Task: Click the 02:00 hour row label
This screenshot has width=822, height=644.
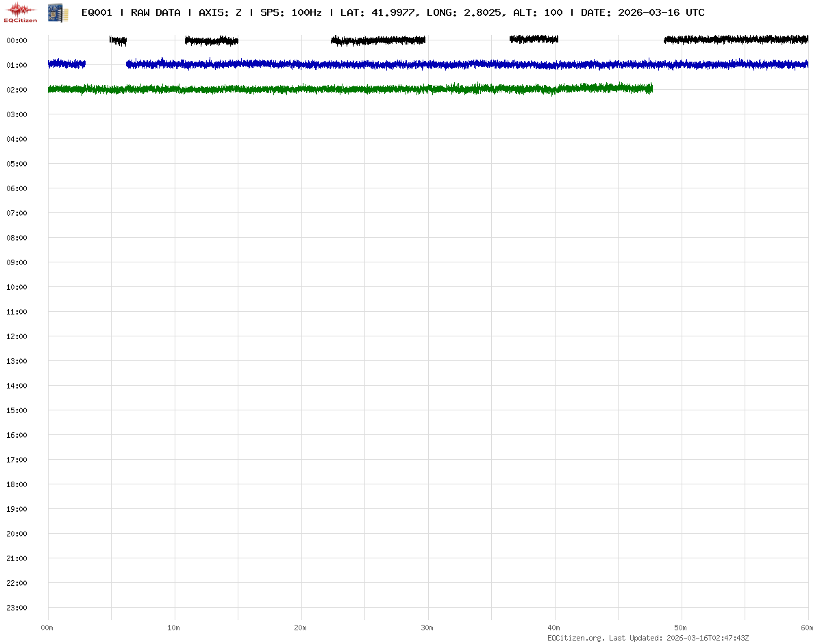Action: (16, 90)
